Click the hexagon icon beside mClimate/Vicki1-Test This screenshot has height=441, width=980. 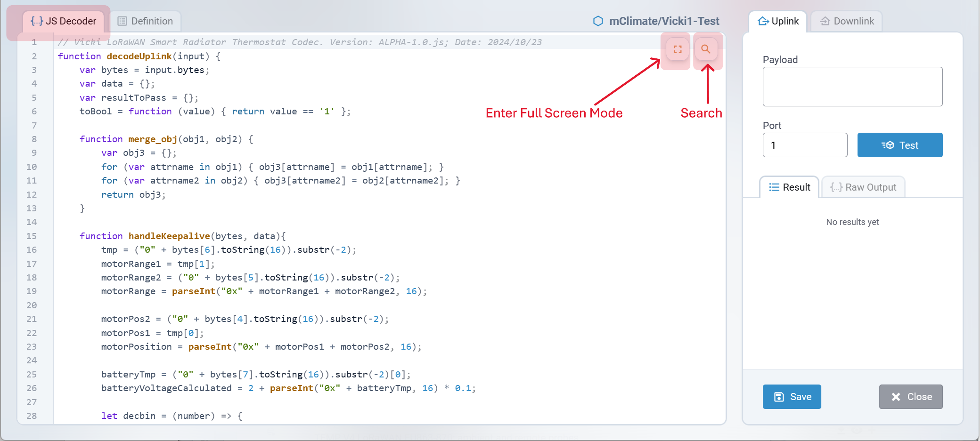[x=598, y=21]
